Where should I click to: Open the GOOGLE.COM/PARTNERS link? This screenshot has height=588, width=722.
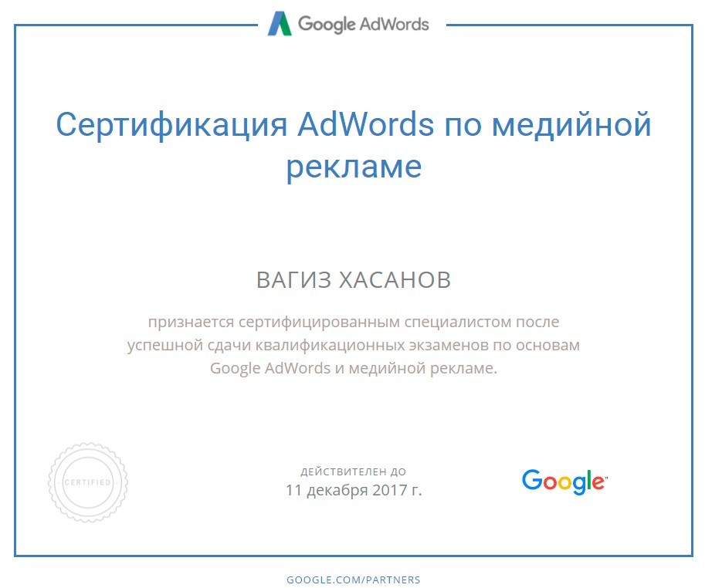click(x=354, y=580)
